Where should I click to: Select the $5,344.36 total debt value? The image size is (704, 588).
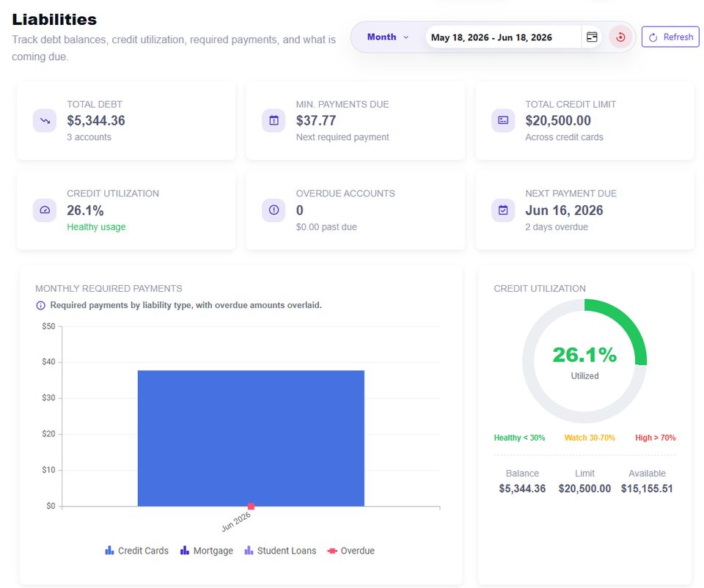pyautogui.click(x=96, y=121)
